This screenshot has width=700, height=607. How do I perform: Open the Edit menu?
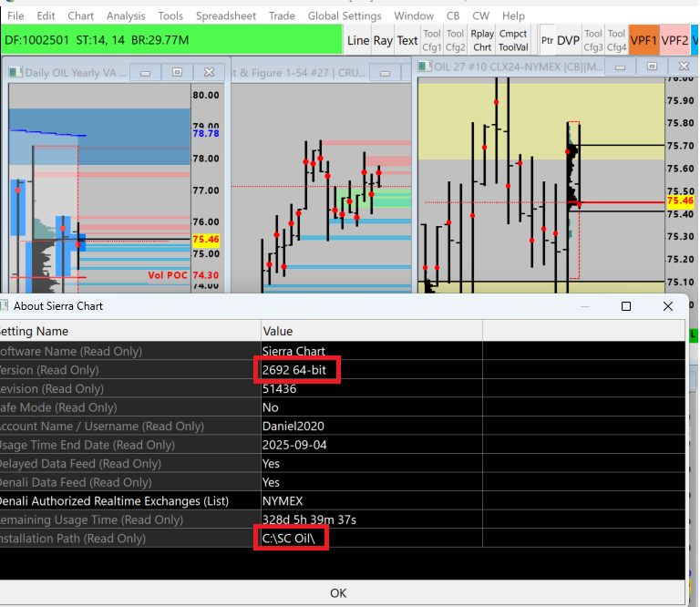46,16
